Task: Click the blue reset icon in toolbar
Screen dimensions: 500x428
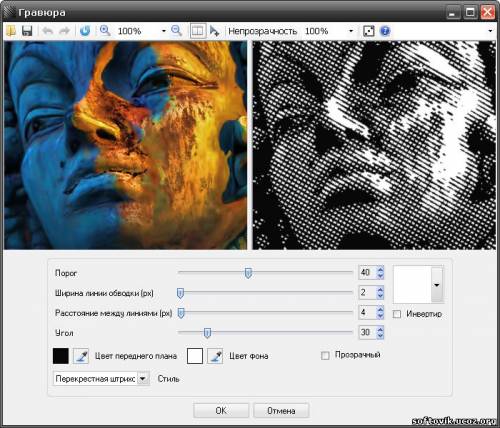Action: point(85,31)
